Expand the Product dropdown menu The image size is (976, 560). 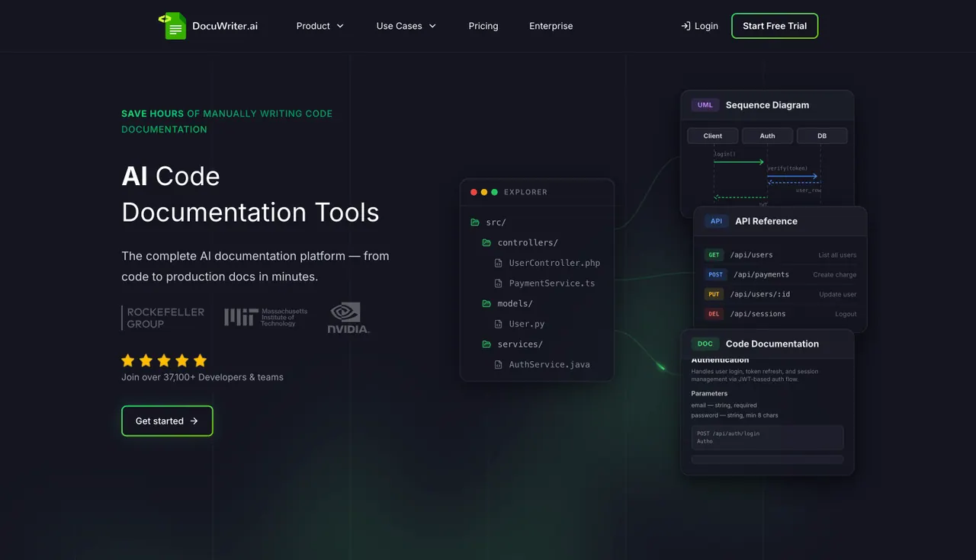tap(320, 26)
